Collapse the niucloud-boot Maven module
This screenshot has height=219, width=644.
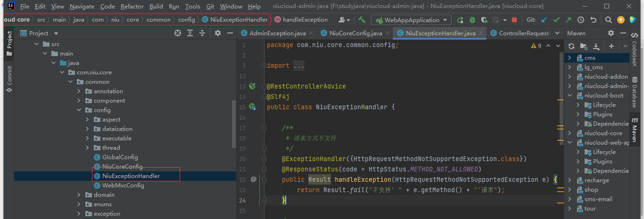click(570, 96)
